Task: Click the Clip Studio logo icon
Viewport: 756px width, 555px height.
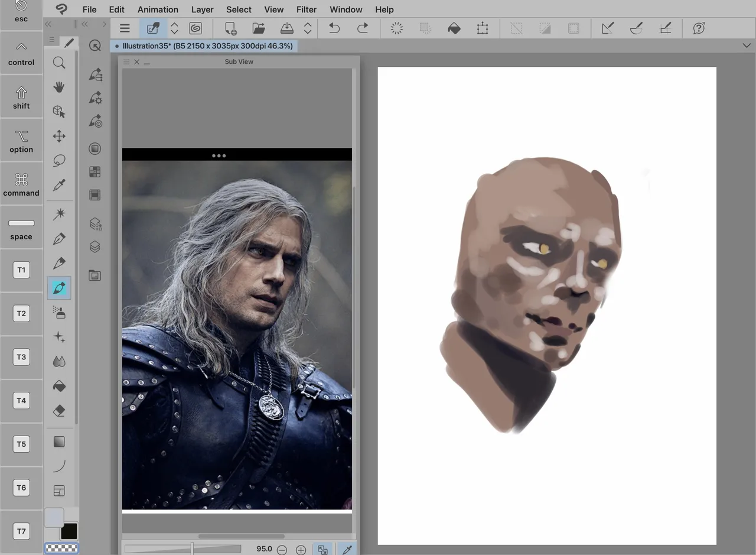Action: click(61, 9)
